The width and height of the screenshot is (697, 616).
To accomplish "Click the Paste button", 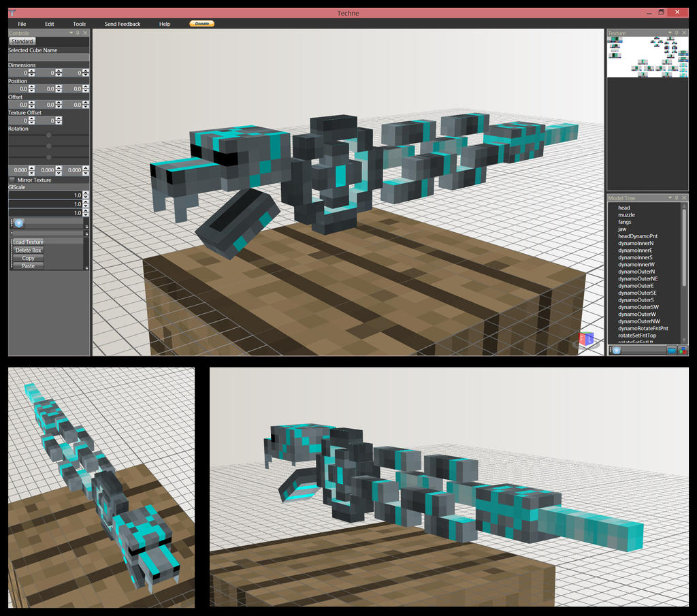I will (x=28, y=265).
